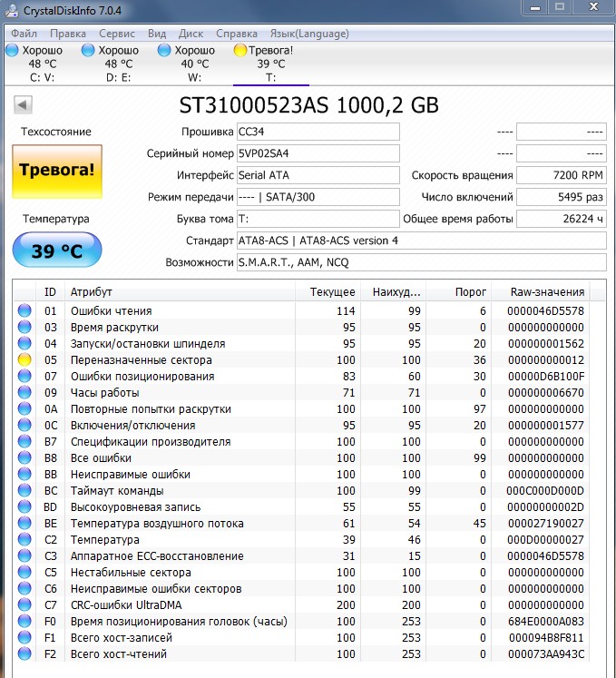Click the Прошивка field CC34
This screenshot has height=678, width=616.
point(318,132)
